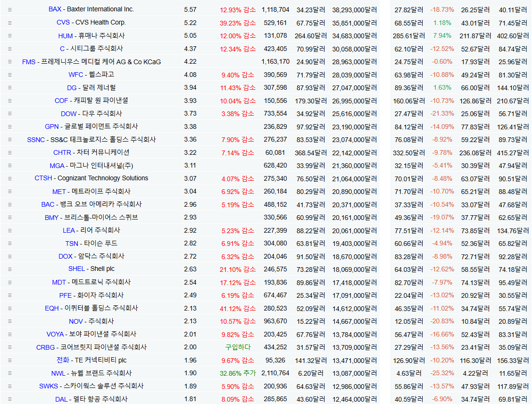Viewport: 532px width, 404px height.
Task: Open the DG stock link
Action: pos(72,88)
